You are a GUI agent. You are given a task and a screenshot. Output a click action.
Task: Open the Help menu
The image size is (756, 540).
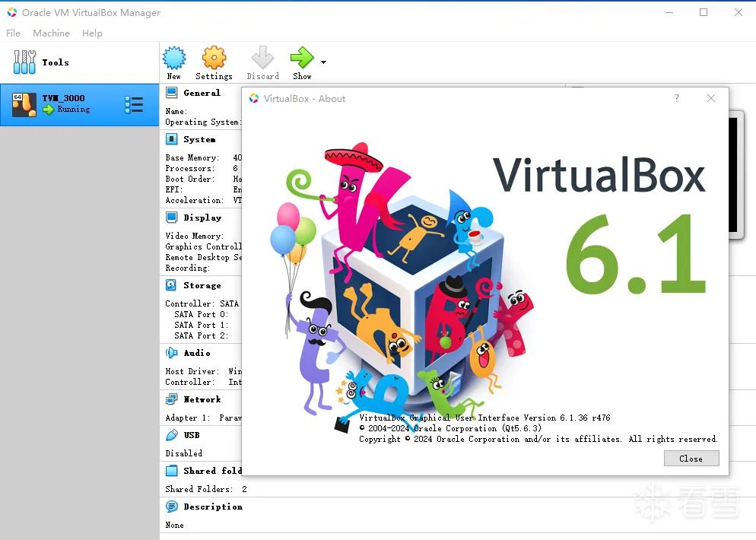(x=92, y=33)
